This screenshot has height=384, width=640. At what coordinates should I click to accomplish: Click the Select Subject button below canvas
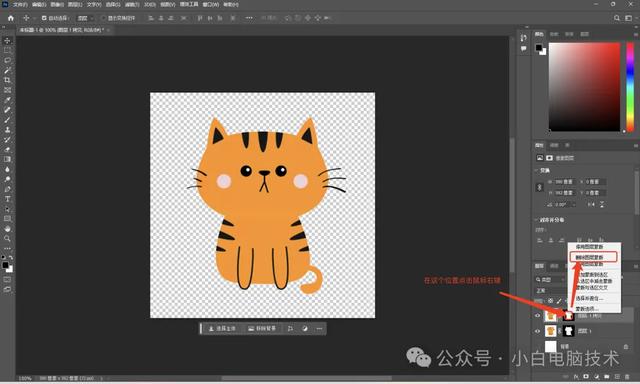pos(222,329)
